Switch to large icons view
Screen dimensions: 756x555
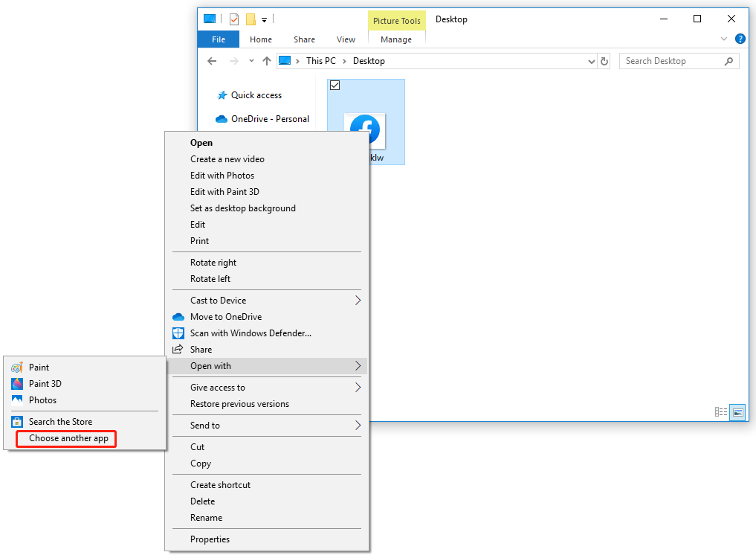(x=737, y=411)
